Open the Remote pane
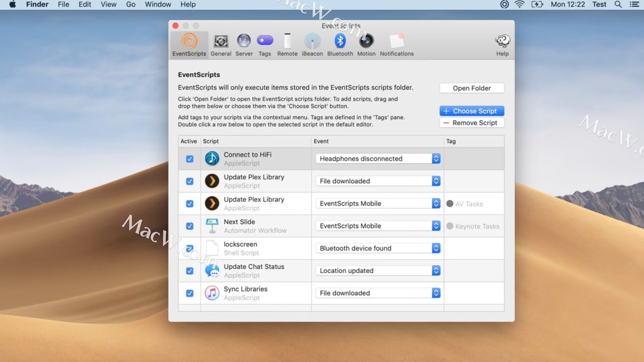The width and height of the screenshot is (644, 362). click(x=287, y=45)
